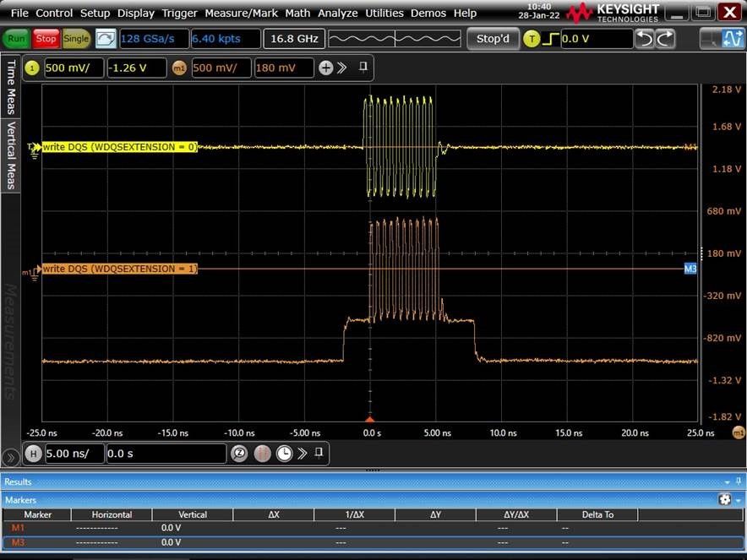The width and height of the screenshot is (747, 560).
Task: Click the pin icon in the channel toolbar
Action: pyautogui.click(x=362, y=68)
